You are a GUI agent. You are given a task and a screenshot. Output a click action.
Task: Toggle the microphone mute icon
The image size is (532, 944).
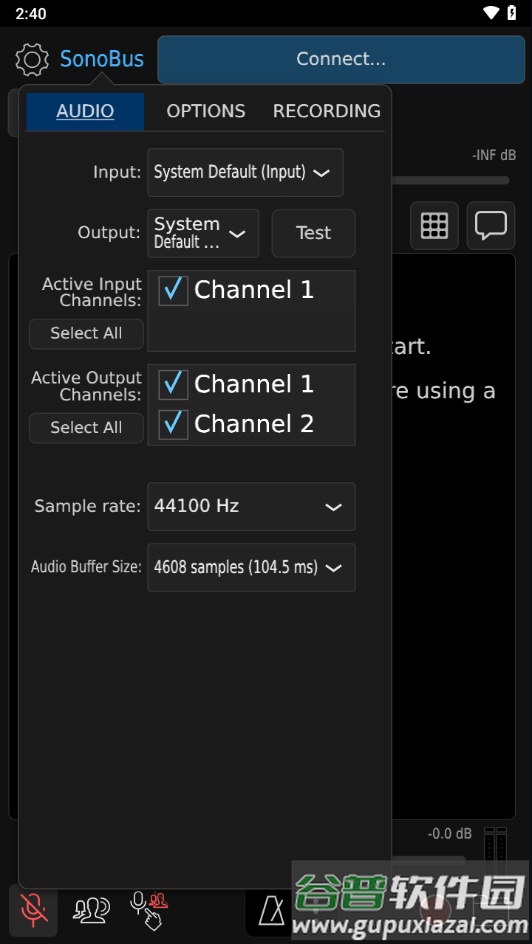34,910
